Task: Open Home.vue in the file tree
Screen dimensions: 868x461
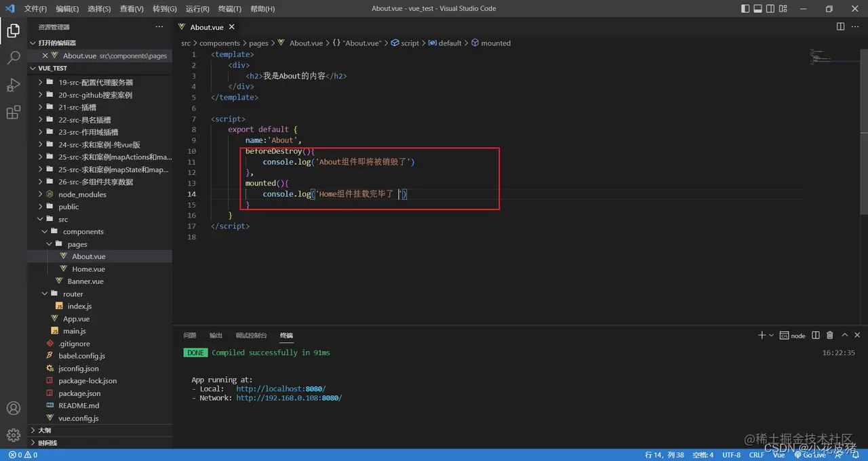Action: pyautogui.click(x=100, y=268)
